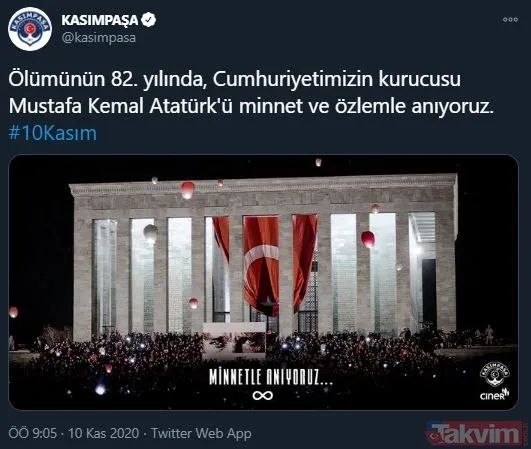Open the Kasımpaşa profile avatar
Viewport: 531px width, 449px height.
pos(30,29)
